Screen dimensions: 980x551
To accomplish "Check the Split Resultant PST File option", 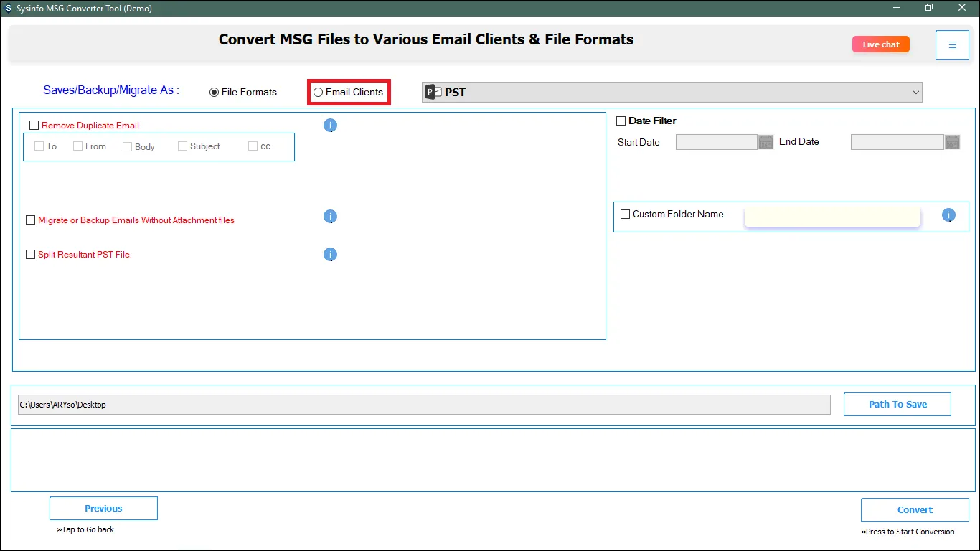I will point(31,255).
